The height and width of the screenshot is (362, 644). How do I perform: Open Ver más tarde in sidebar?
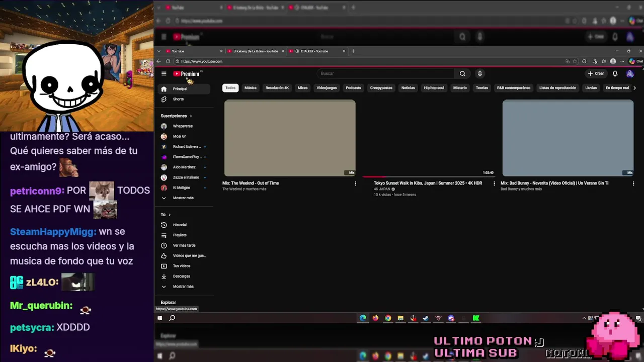[184, 245]
